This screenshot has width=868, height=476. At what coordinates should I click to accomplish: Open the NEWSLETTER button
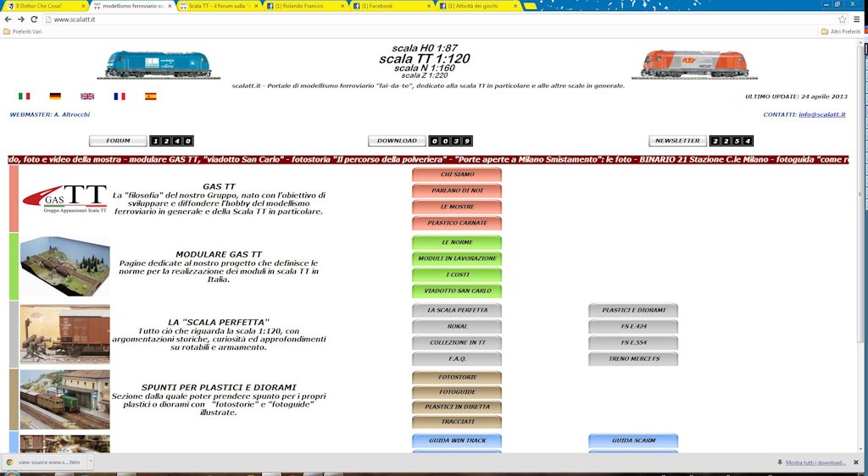(677, 141)
